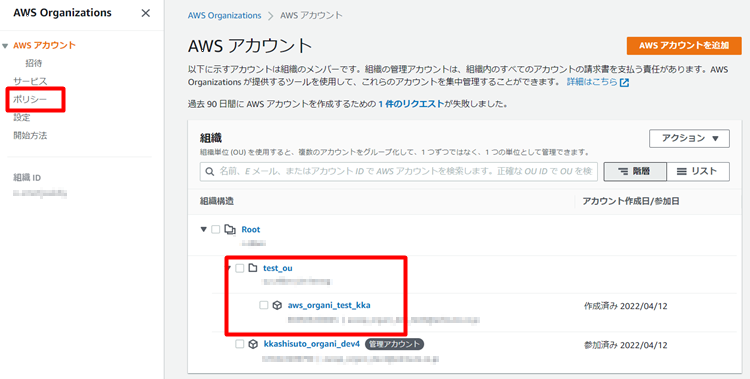
Task: Open the アクション dropdown menu
Action: tap(689, 138)
